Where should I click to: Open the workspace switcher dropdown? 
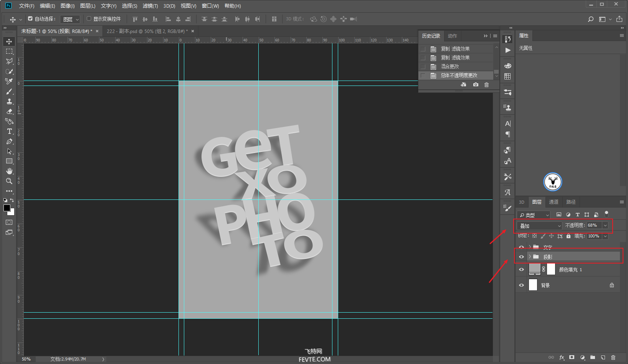(605, 19)
